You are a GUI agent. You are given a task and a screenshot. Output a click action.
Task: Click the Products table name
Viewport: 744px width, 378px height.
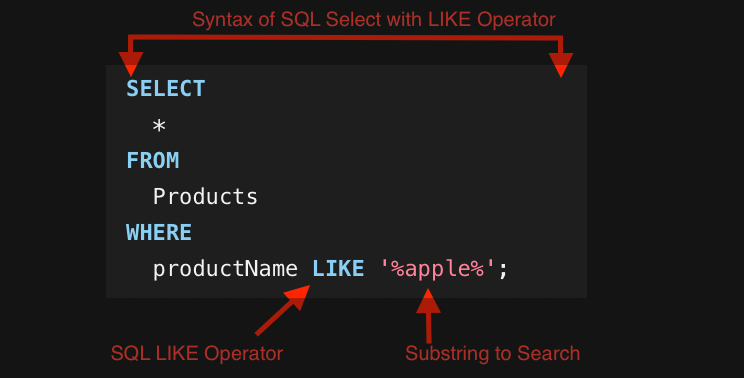point(205,196)
